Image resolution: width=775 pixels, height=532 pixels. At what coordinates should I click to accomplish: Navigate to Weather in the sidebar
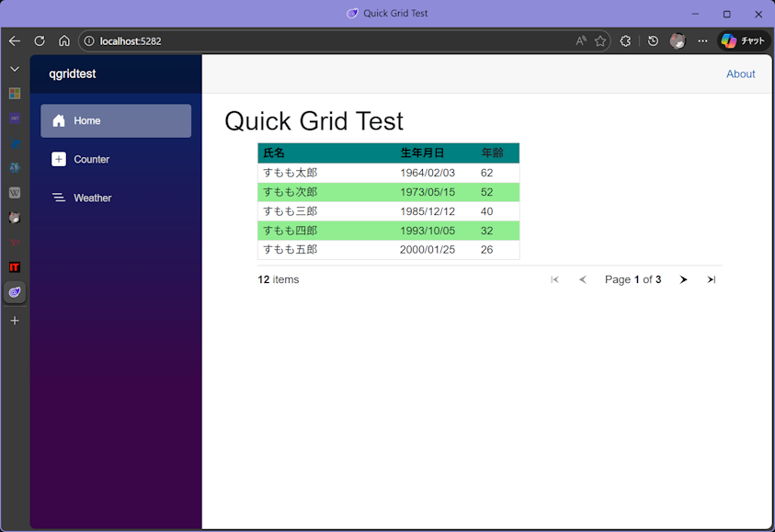coord(92,198)
